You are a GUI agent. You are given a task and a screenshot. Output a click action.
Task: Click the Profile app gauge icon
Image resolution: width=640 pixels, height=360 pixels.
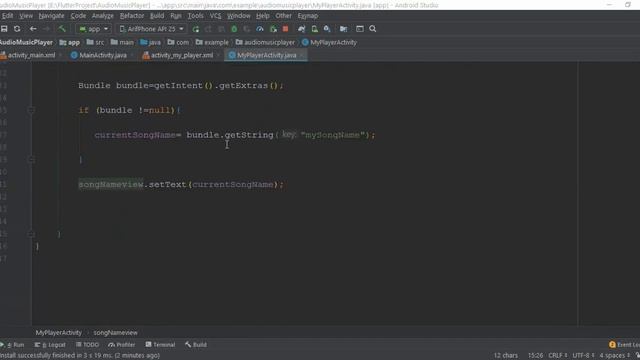260,29
